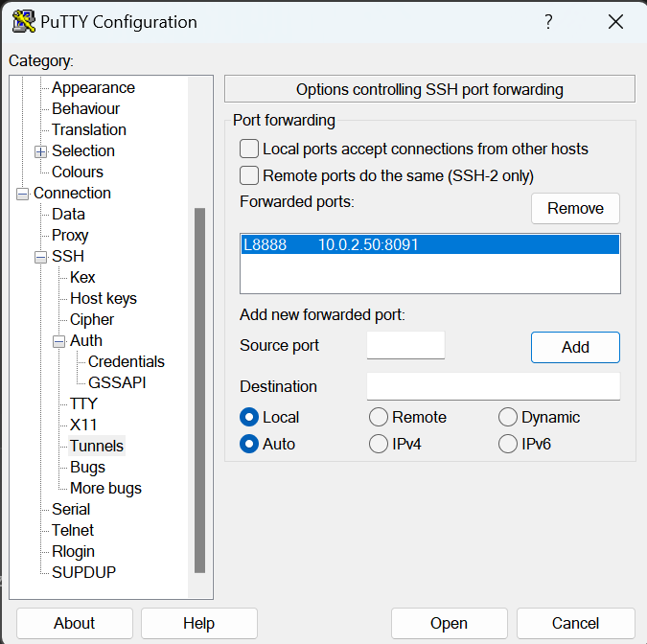This screenshot has width=647, height=644.
Task: Click the category tree scrollbar thumb
Action: coord(199,390)
